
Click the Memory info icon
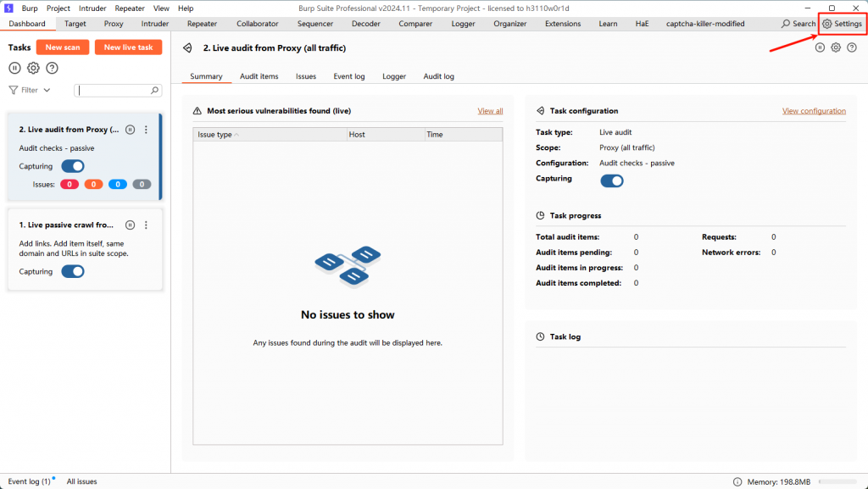[x=737, y=482]
